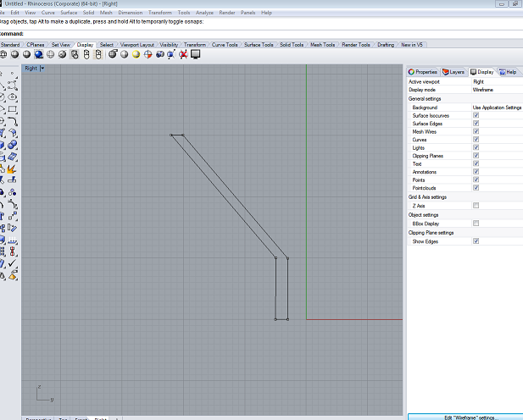Viewport: 523px width, 420px height.
Task: Open the Display mode Wireframe dropdown
Action: pos(497,90)
